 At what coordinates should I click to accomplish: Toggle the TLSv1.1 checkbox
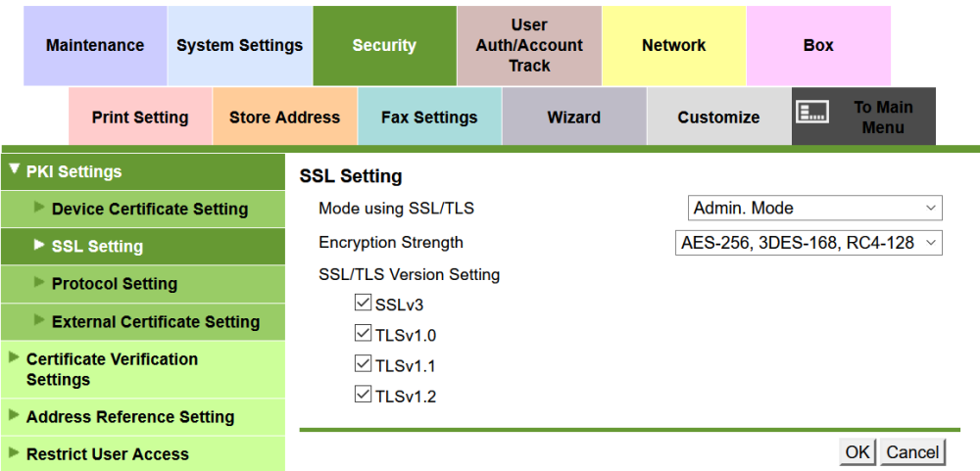pyautogui.click(x=364, y=364)
